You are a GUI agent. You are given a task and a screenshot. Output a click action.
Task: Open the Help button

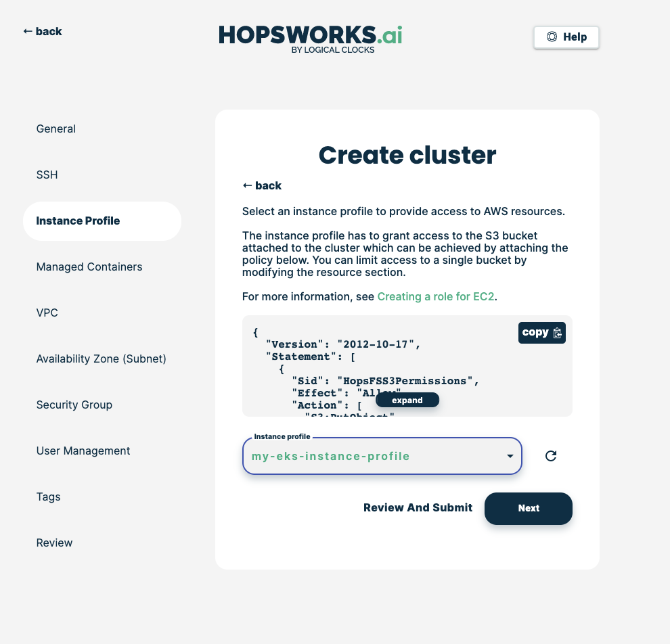pyautogui.click(x=566, y=37)
